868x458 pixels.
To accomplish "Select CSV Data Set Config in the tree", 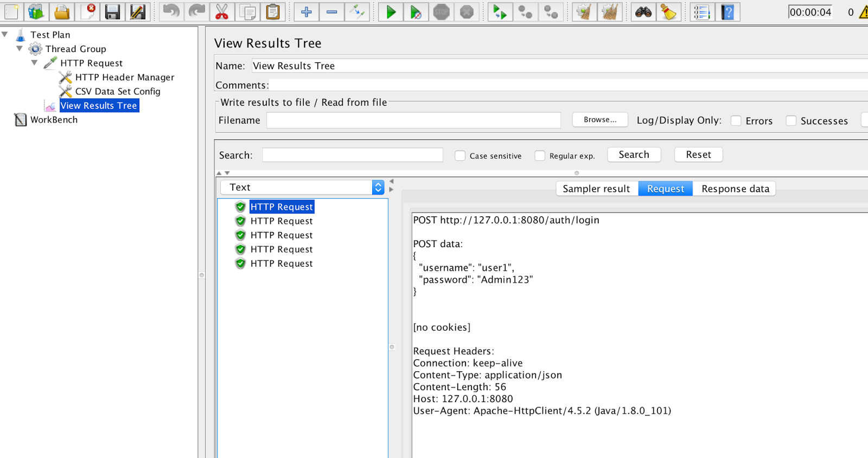I will (118, 91).
